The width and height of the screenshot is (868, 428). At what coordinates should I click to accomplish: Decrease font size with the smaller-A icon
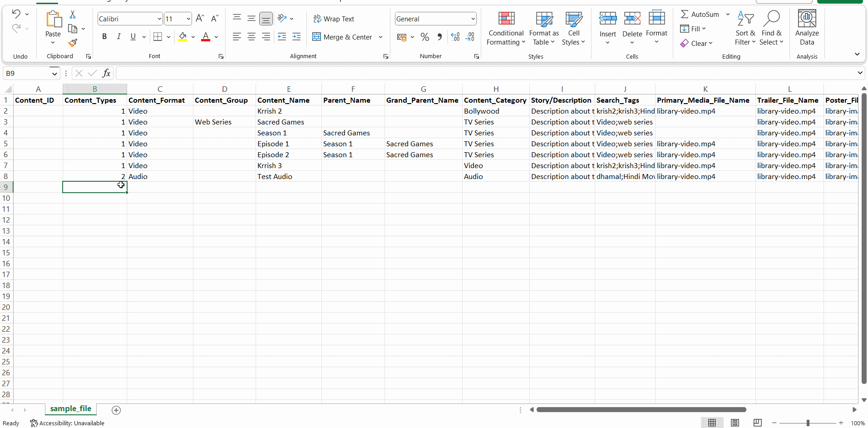coord(215,19)
